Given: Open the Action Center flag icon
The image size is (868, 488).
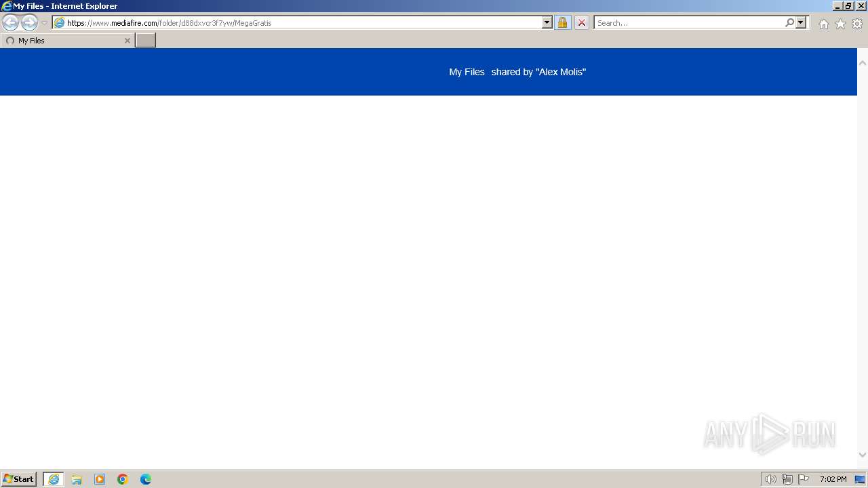Looking at the screenshot, I should (x=804, y=479).
